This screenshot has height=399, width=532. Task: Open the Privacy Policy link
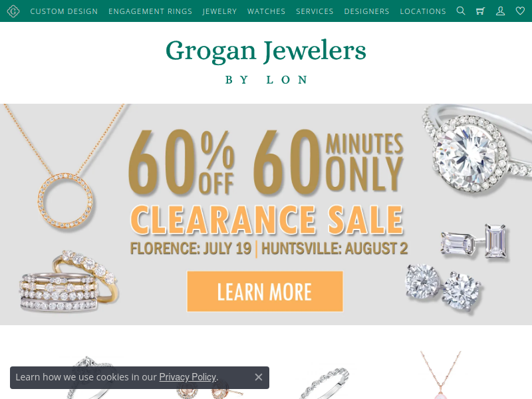pos(188,377)
